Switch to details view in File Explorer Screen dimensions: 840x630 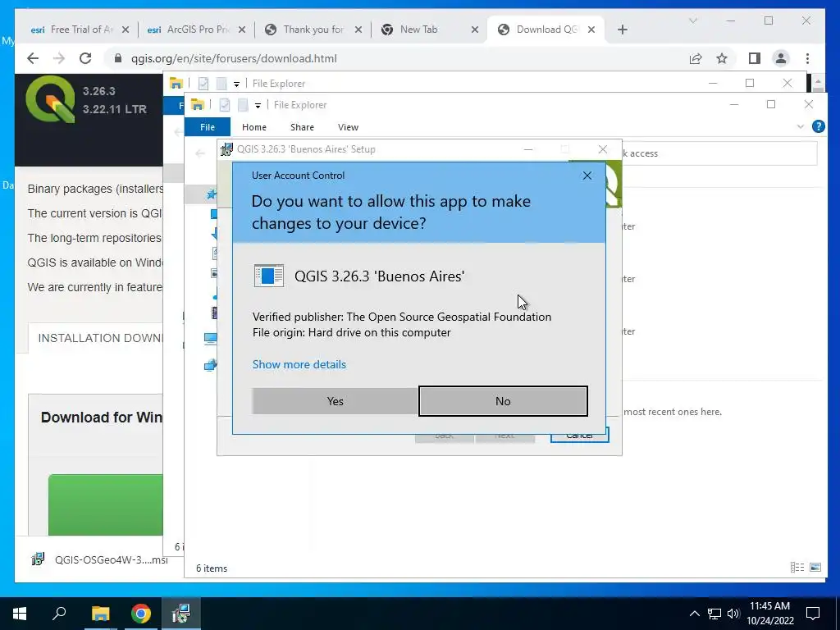(x=797, y=568)
